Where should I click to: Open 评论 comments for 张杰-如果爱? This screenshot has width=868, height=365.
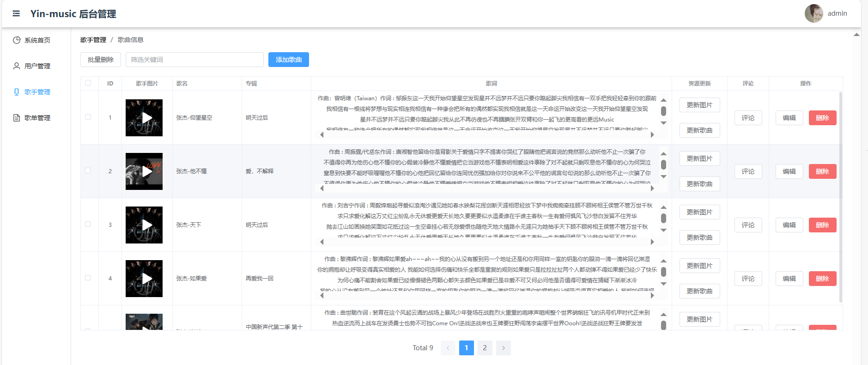(748, 279)
